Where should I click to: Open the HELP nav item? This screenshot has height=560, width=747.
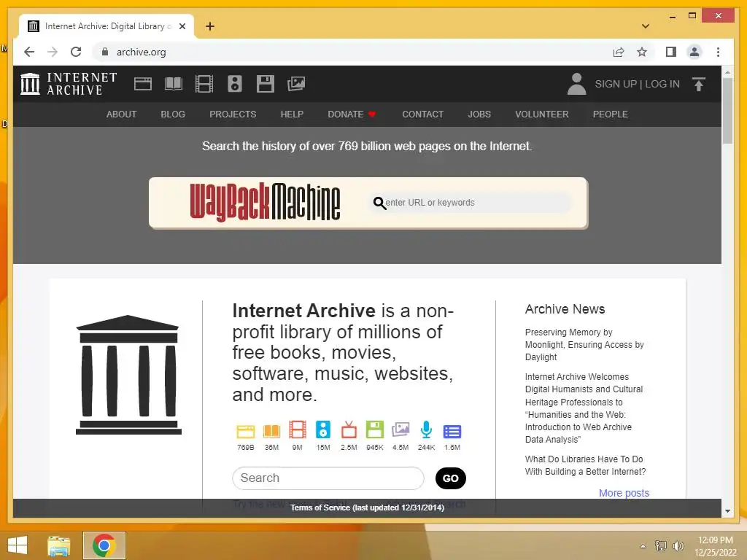click(x=292, y=114)
